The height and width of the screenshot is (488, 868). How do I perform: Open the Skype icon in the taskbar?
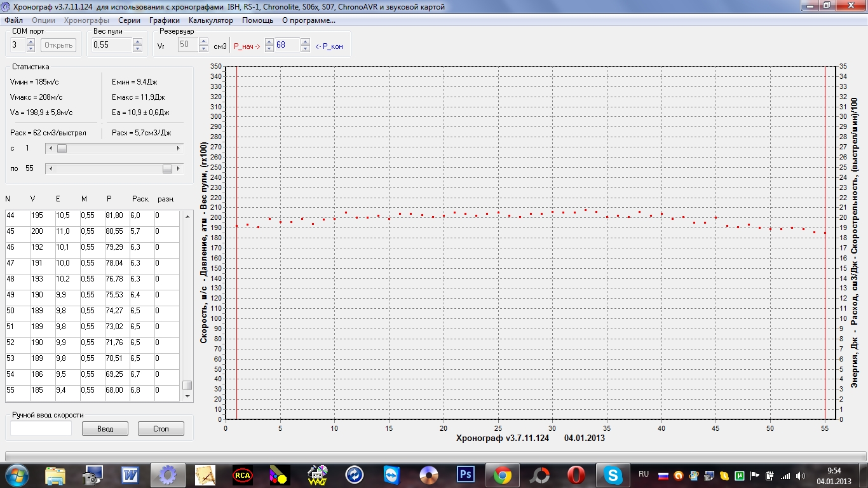click(613, 475)
